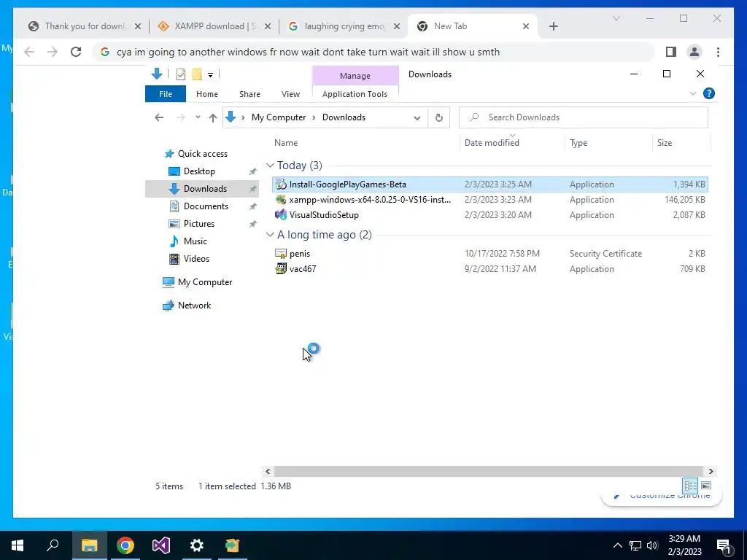Refresh the Downloads folder view
This screenshot has height=560, width=747.
[438, 117]
